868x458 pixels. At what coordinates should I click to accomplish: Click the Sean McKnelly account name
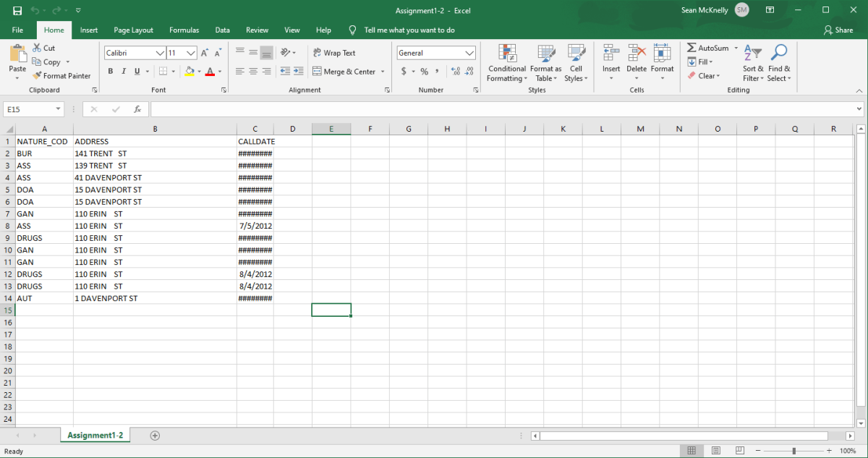coord(705,10)
